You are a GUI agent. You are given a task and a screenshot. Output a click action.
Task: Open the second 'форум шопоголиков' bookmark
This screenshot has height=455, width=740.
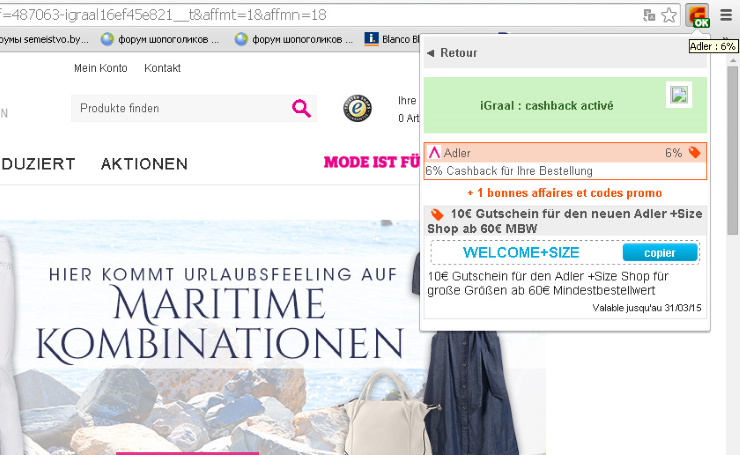click(294, 39)
